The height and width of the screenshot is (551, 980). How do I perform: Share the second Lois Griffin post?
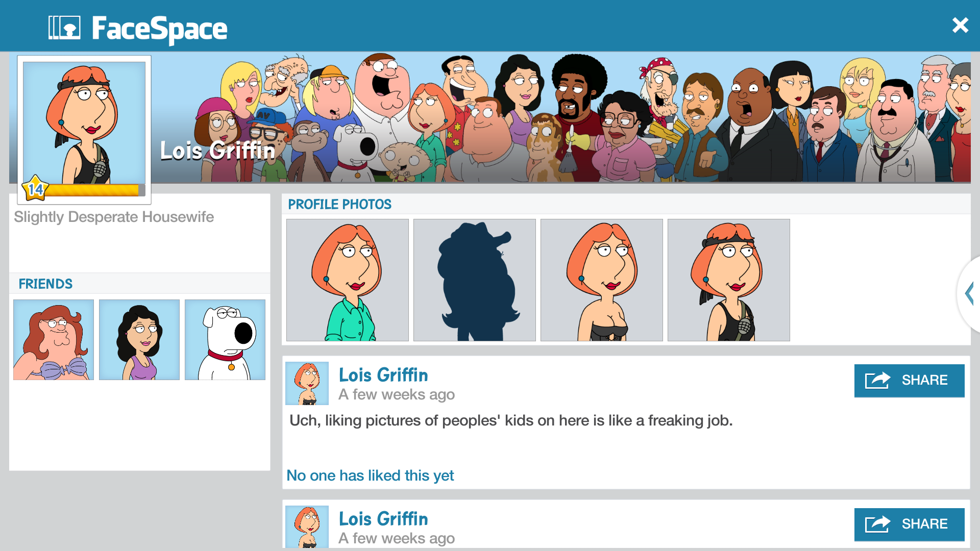tap(910, 524)
